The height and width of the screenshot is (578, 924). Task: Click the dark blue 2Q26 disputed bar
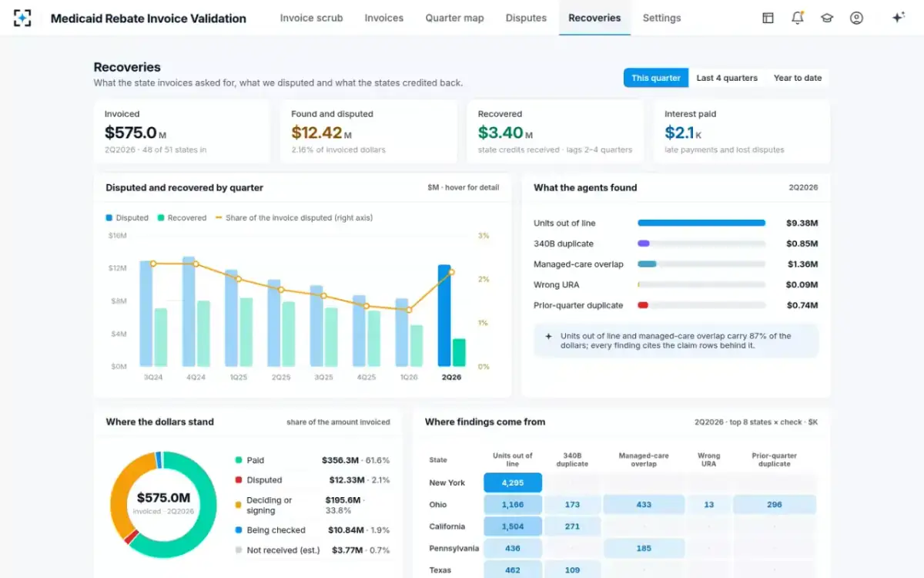pos(444,315)
